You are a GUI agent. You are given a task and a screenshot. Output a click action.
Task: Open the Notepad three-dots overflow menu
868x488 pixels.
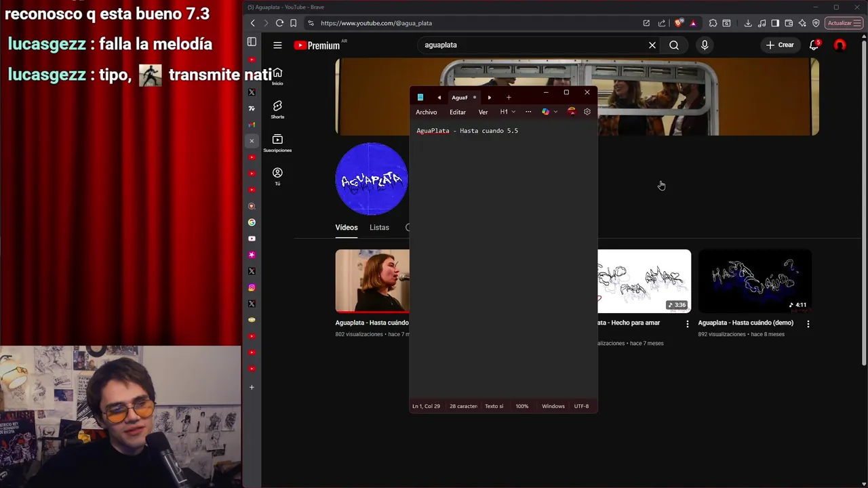[x=528, y=112]
